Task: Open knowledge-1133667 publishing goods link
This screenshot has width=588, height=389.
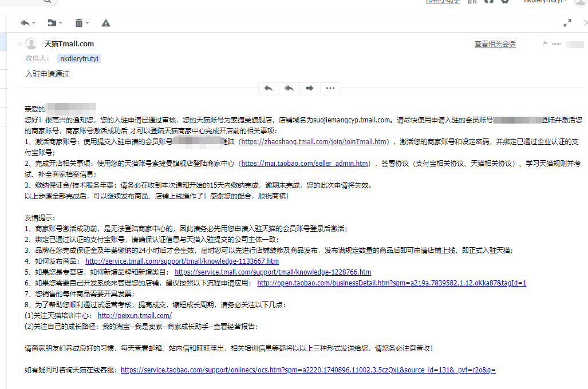Action: click(182, 261)
